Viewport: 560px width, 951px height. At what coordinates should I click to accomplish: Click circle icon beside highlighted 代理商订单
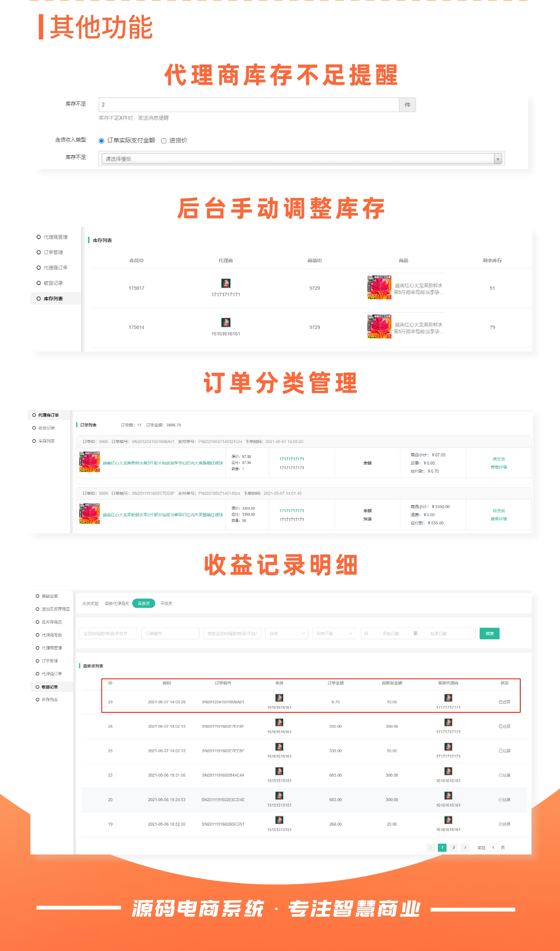click(x=34, y=415)
